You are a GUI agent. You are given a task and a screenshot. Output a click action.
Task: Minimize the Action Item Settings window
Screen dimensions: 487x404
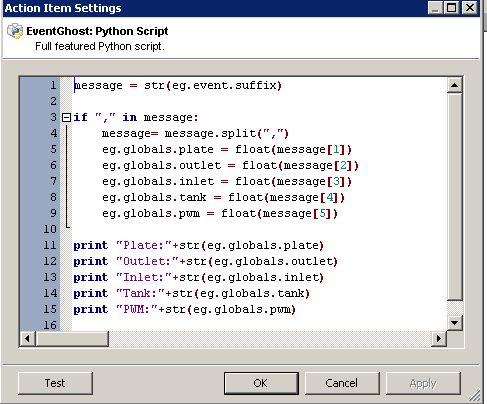pos(435,8)
